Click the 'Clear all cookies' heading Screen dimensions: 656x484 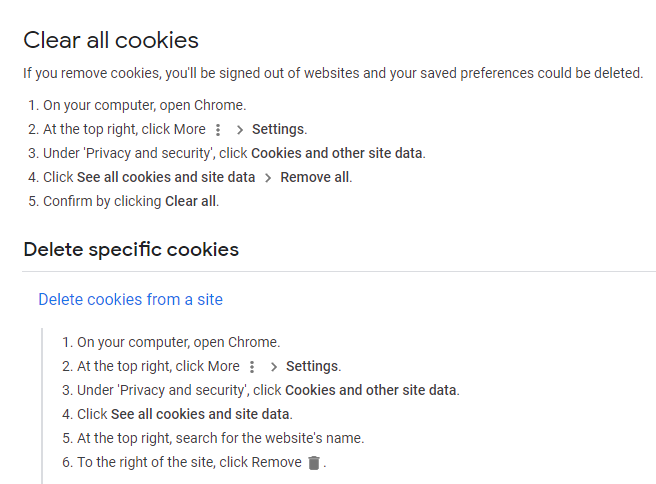(x=111, y=41)
